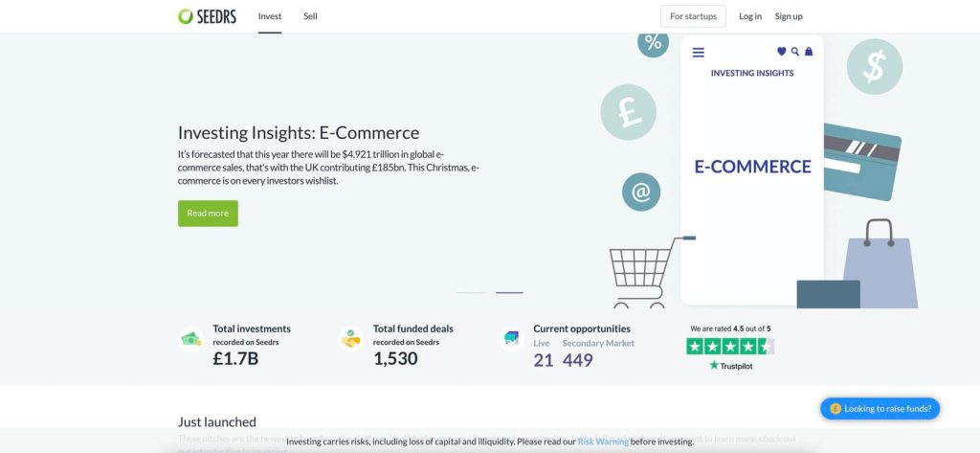Click the magnifier icon in phone illustration
980x453 pixels.
coord(795,52)
